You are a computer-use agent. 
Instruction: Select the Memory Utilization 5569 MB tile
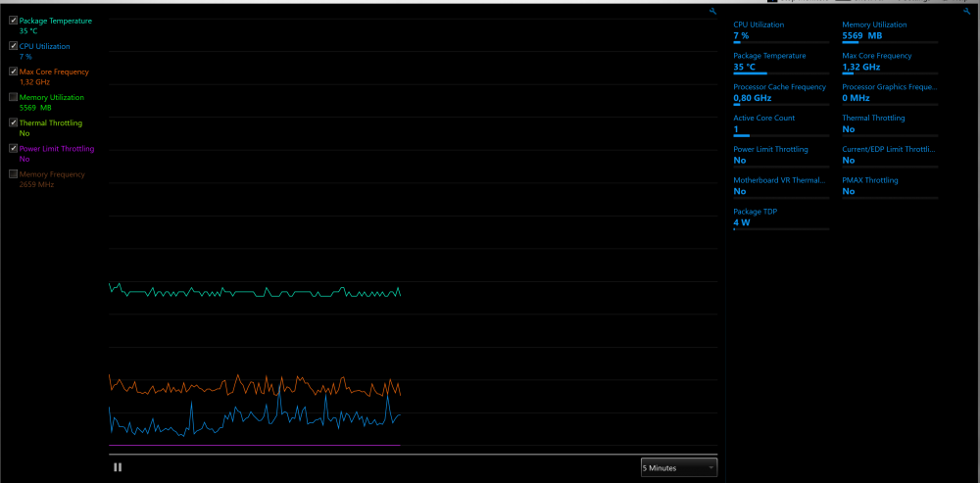coord(890,31)
